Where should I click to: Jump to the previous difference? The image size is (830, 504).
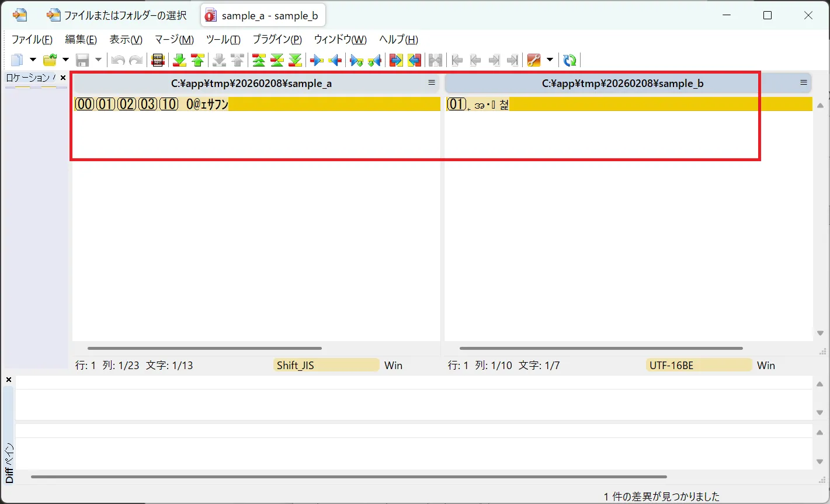(x=197, y=60)
